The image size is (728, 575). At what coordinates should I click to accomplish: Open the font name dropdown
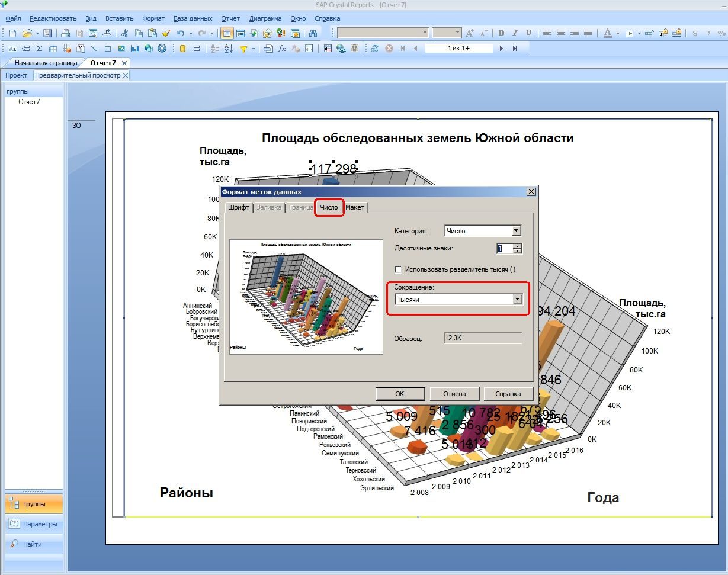pos(383,33)
